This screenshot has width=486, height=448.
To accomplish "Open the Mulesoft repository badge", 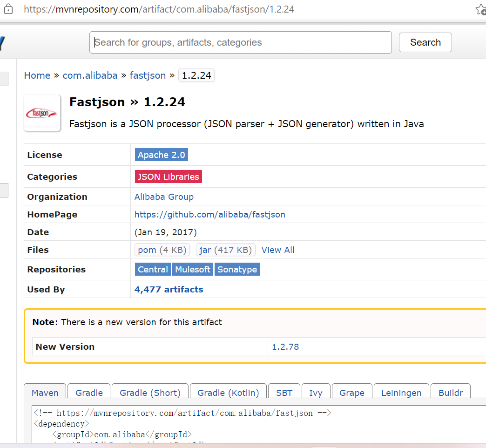I will pyautogui.click(x=193, y=269).
